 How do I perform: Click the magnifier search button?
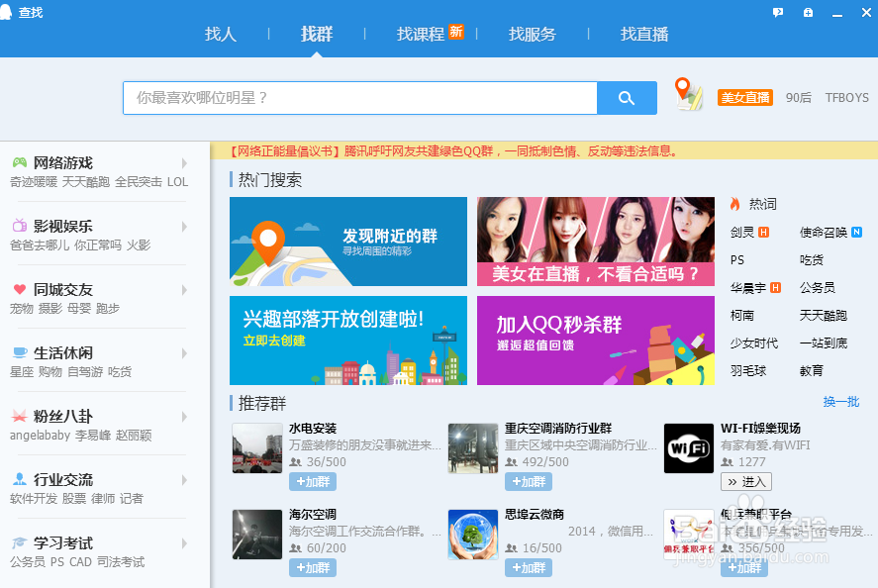click(628, 98)
